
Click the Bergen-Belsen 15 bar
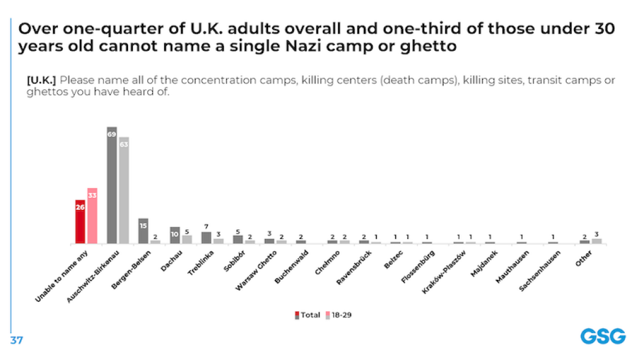[143, 230]
